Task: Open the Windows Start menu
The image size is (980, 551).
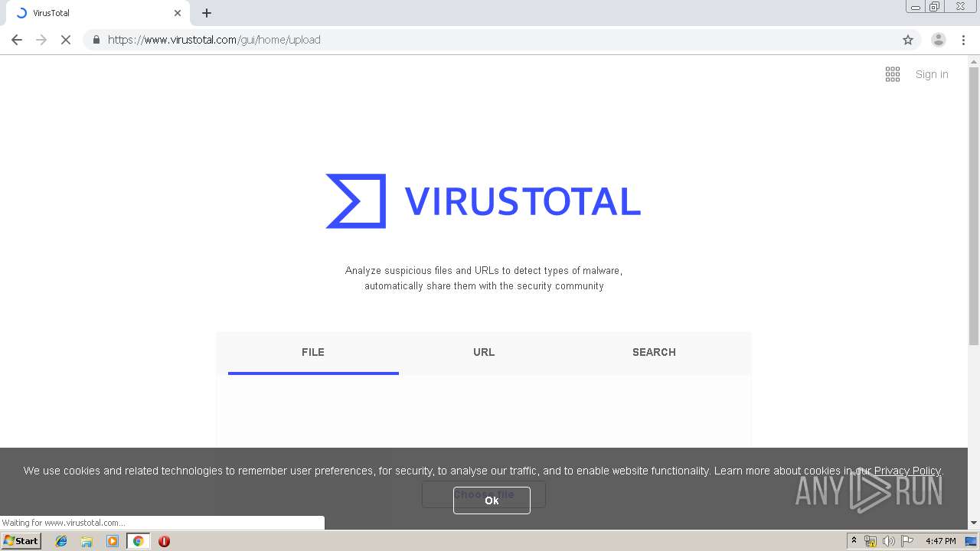Action: (21, 541)
